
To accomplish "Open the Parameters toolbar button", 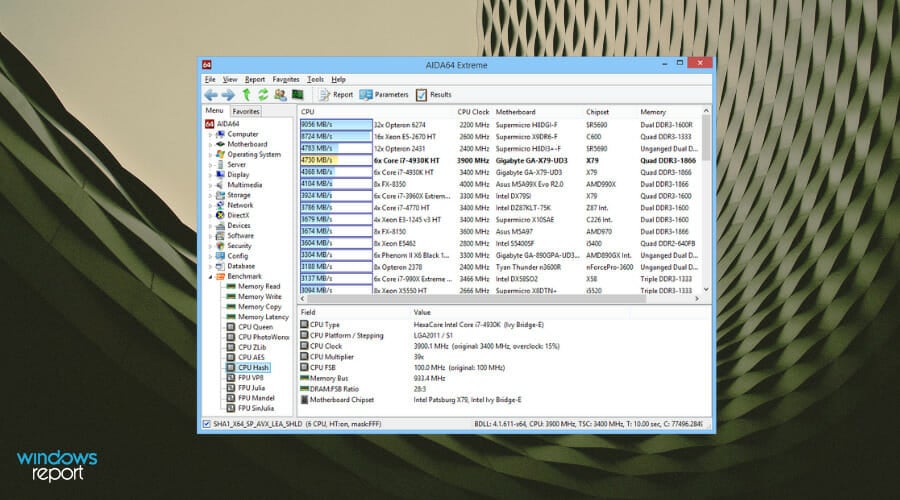I will [383, 95].
